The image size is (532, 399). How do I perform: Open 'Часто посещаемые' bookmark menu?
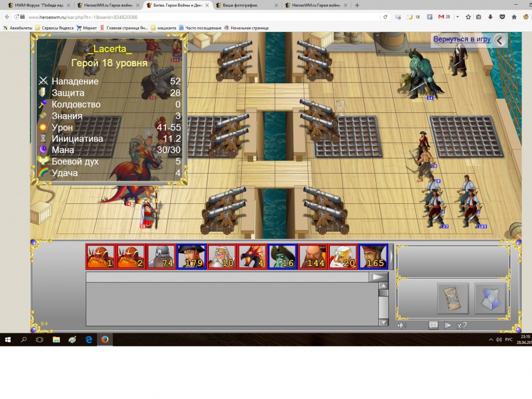(x=200, y=28)
